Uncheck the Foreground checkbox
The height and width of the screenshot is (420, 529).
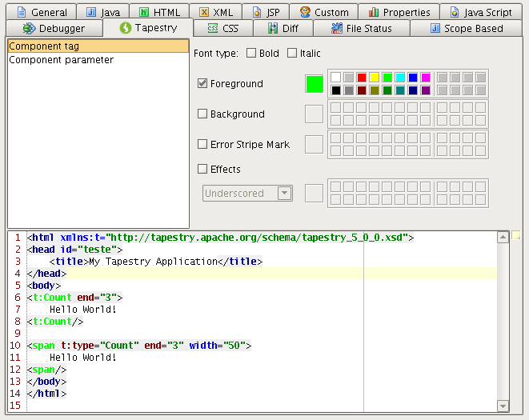tap(202, 83)
